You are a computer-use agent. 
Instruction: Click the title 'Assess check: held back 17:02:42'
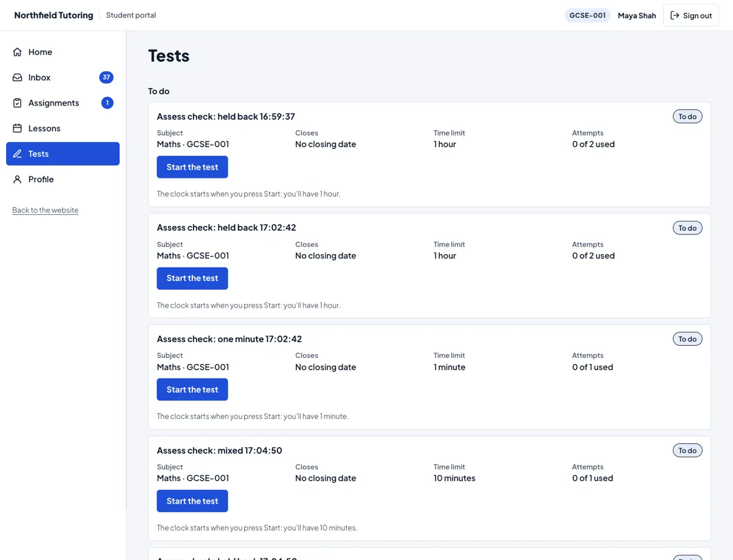point(227,228)
